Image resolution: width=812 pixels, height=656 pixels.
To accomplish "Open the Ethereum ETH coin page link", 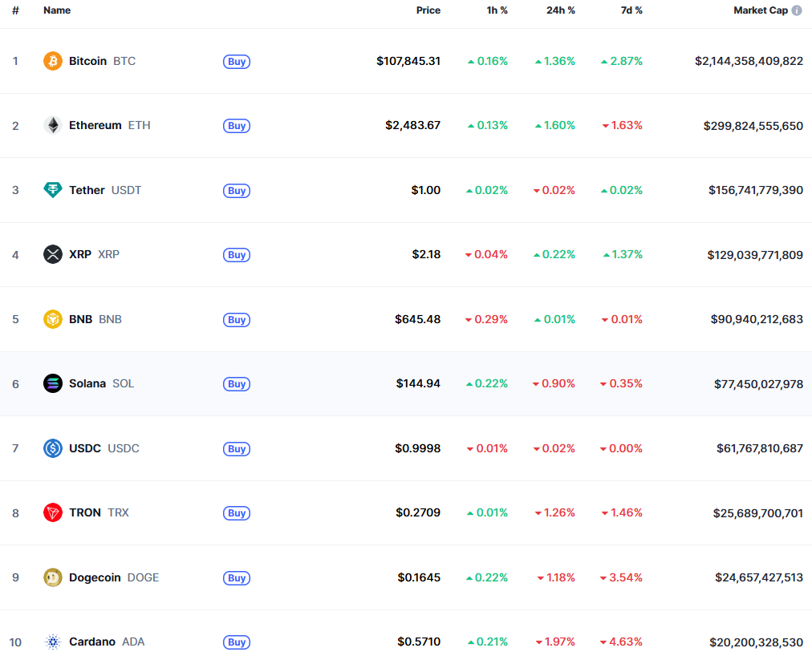I will pyautogui.click(x=109, y=125).
